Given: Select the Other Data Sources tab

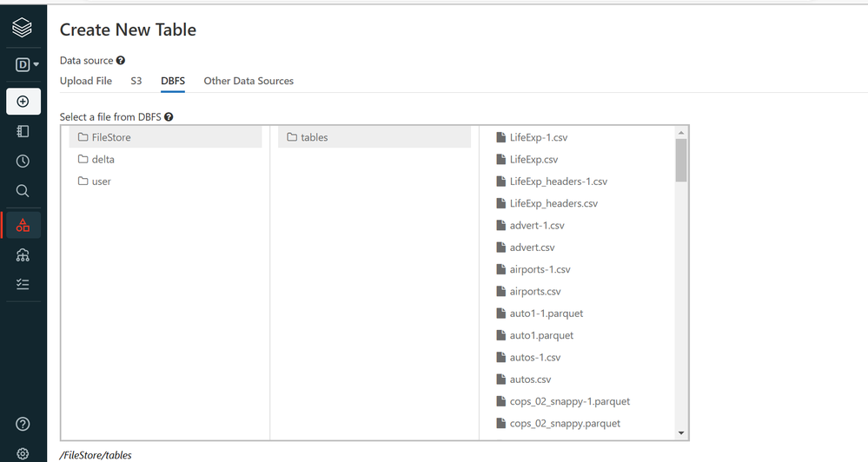Looking at the screenshot, I should [x=248, y=81].
